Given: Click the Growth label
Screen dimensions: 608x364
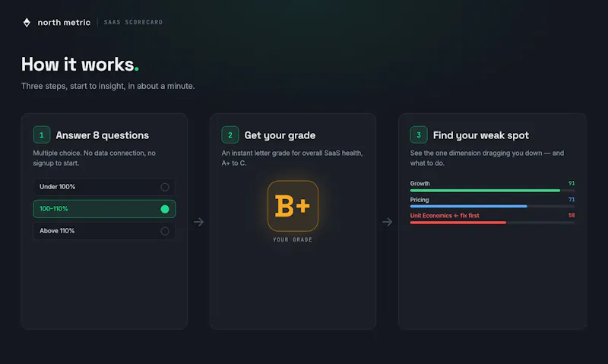Looking at the screenshot, I should [420, 184].
